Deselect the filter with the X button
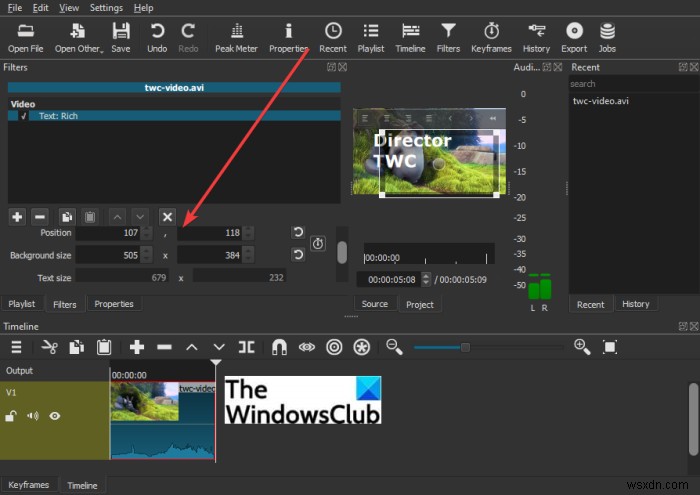This screenshot has height=495, width=700. point(167,217)
